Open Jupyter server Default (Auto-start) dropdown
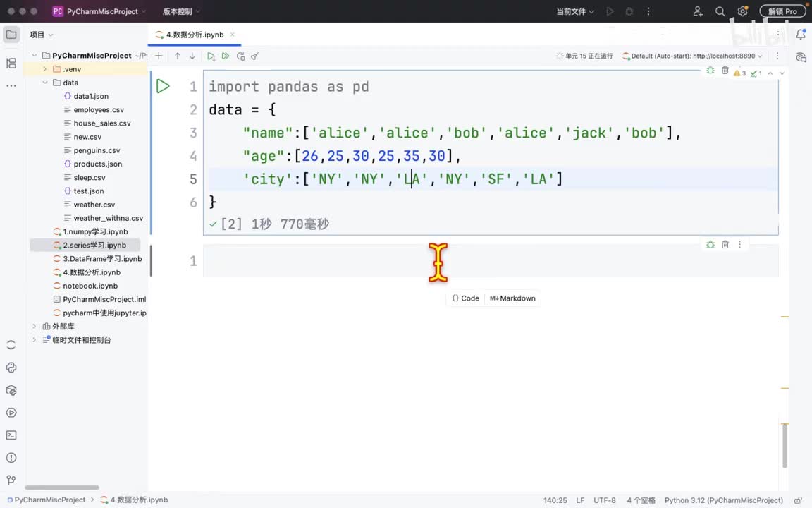 [692, 56]
